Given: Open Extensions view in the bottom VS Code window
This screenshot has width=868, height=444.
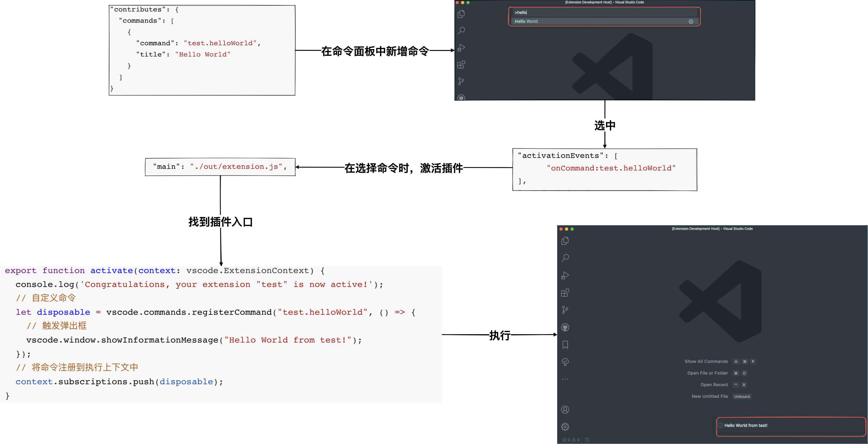Looking at the screenshot, I should point(565,293).
